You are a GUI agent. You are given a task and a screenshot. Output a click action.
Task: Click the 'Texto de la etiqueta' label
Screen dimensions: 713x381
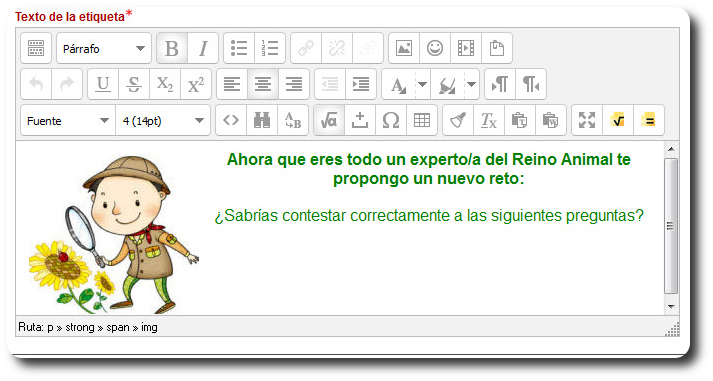click(x=70, y=17)
